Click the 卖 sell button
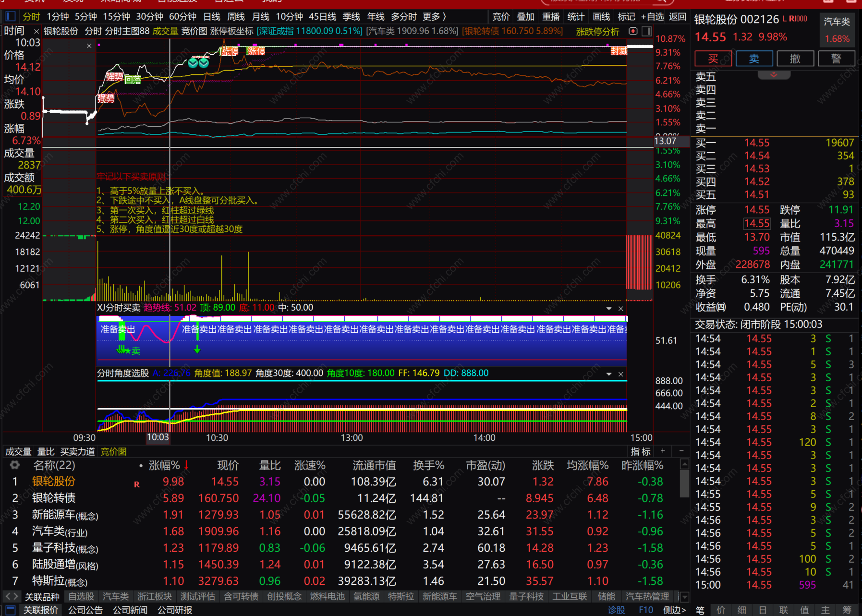862x616 pixels. 754,59
